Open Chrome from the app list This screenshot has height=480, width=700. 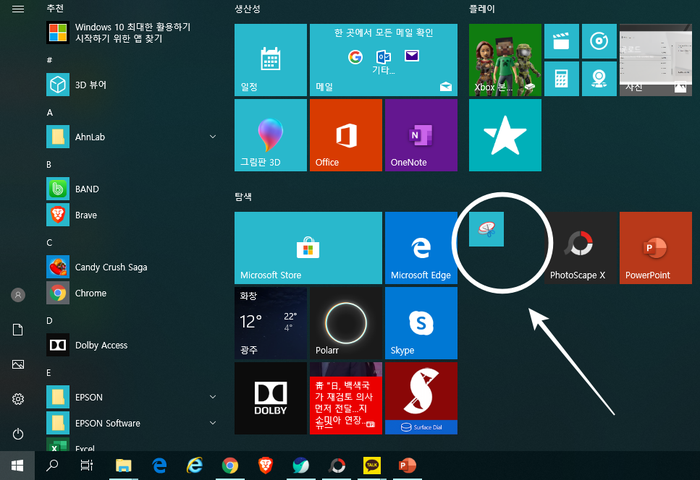coord(132,293)
